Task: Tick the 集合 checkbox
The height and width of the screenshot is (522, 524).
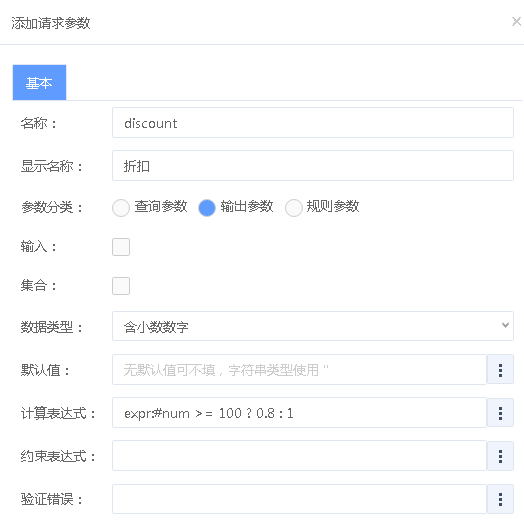Action: pos(121,286)
